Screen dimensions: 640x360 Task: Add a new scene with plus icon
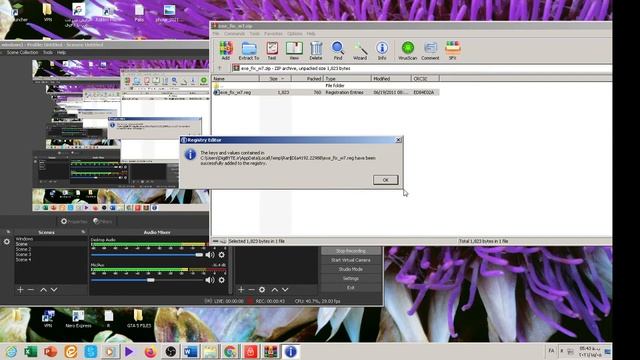pos(20,289)
